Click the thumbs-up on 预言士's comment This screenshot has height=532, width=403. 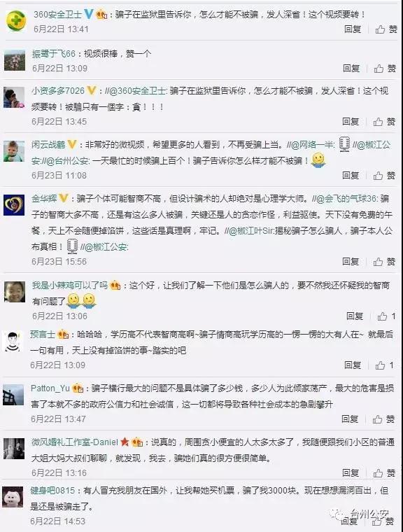[385, 365]
